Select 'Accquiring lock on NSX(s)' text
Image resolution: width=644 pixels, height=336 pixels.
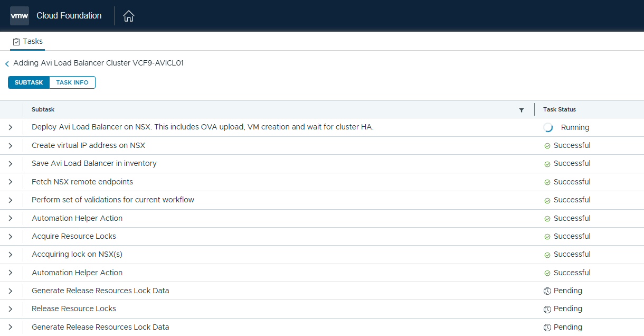[77, 254]
